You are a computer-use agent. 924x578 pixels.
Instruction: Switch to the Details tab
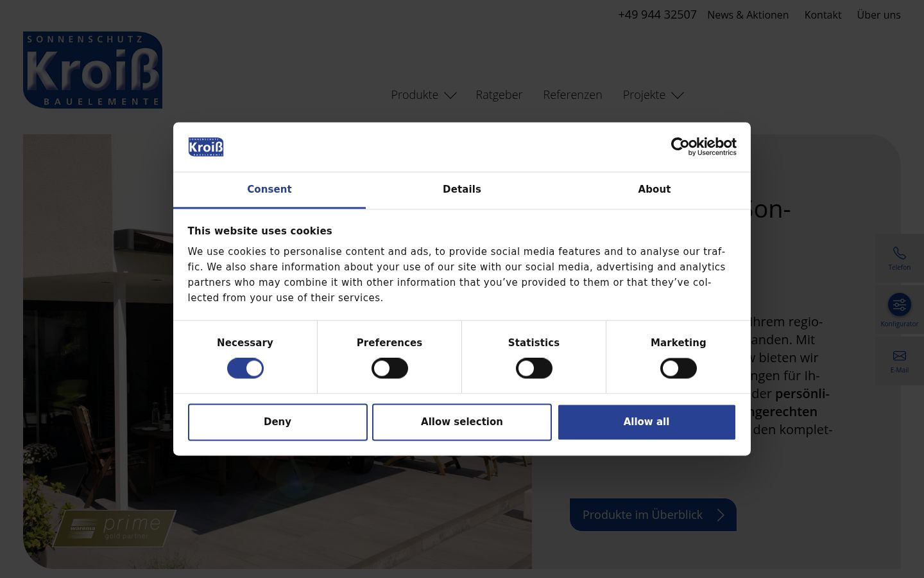462,189
